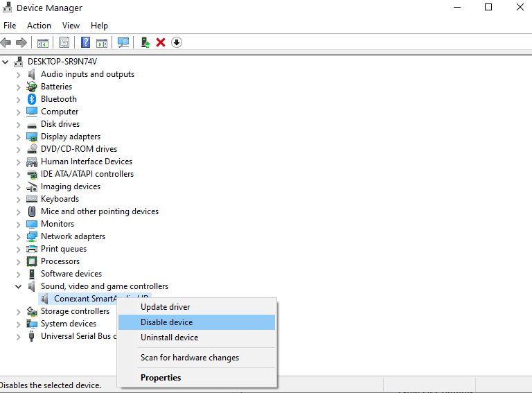Expand the Keyboards category arrow
Screen dimensions: 532x393
pos(18,200)
